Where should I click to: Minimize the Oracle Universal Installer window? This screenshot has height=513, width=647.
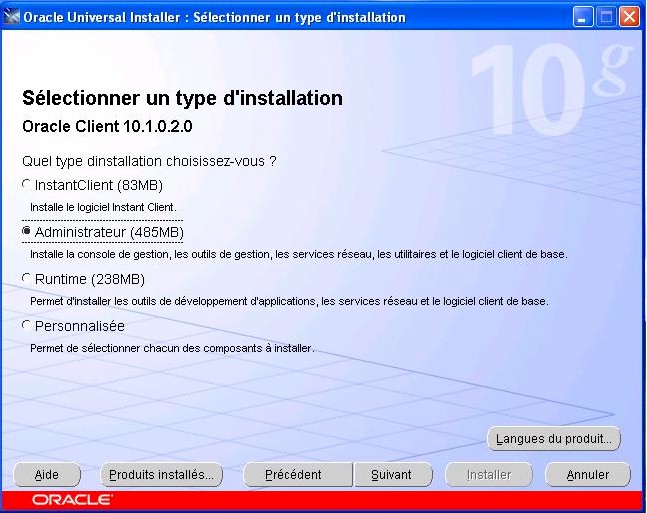pyautogui.click(x=582, y=17)
